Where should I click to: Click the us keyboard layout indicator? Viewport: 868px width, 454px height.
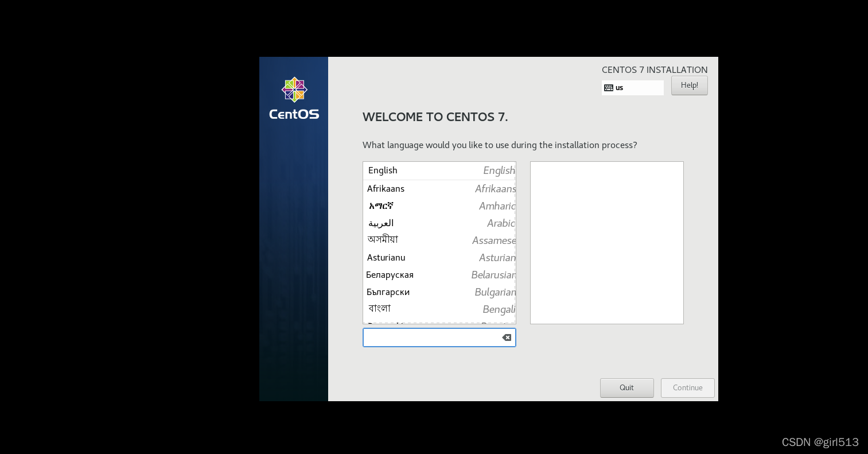coord(632,88)
